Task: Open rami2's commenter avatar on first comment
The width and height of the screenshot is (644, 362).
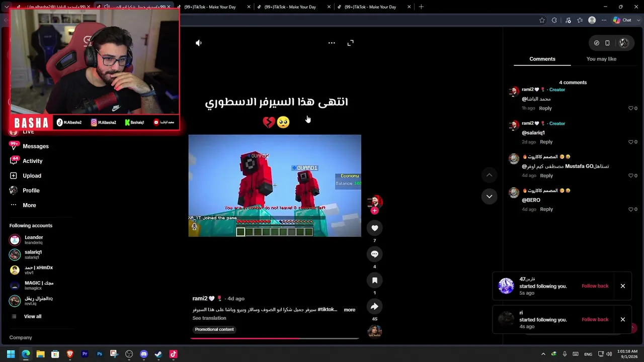Action: tap(514, 92)
